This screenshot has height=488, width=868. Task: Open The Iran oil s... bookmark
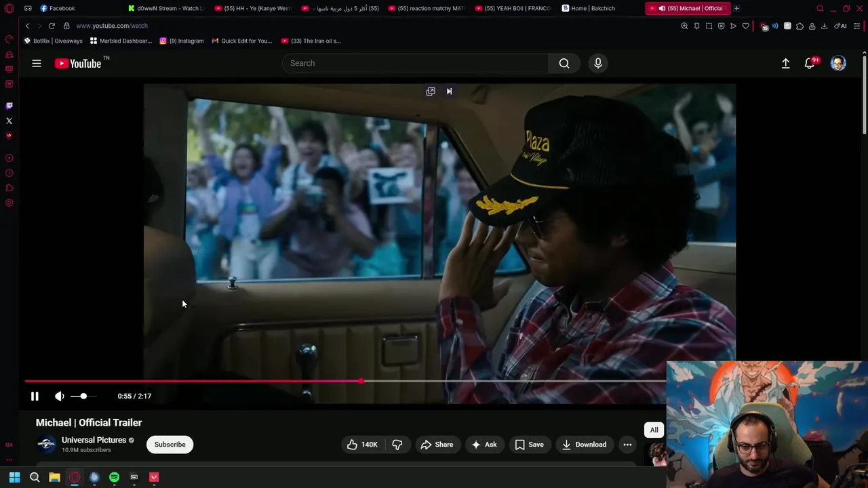pyautogui.click(x=311, y=41)
